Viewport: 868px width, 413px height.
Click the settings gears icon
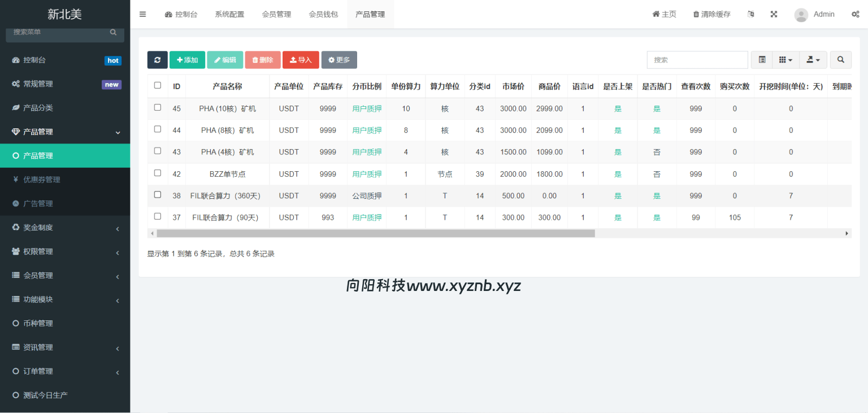856,14
